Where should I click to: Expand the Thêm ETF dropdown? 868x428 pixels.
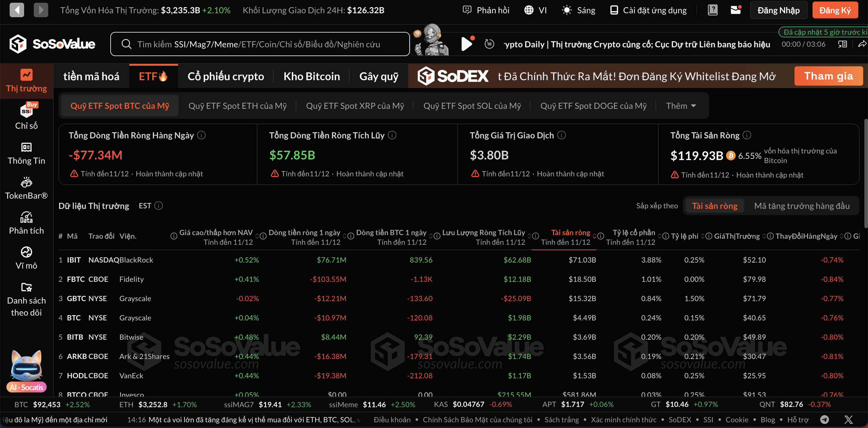coord(681,106)
